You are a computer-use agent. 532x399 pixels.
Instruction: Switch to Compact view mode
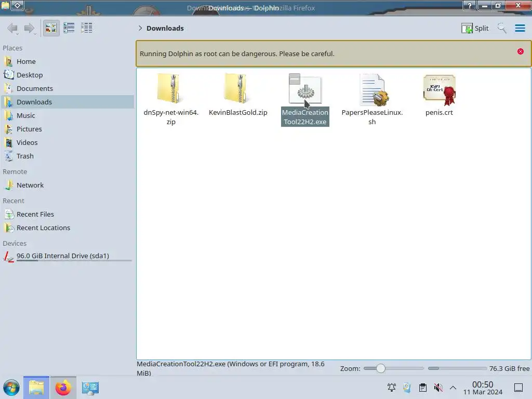[x=69, y=28]
